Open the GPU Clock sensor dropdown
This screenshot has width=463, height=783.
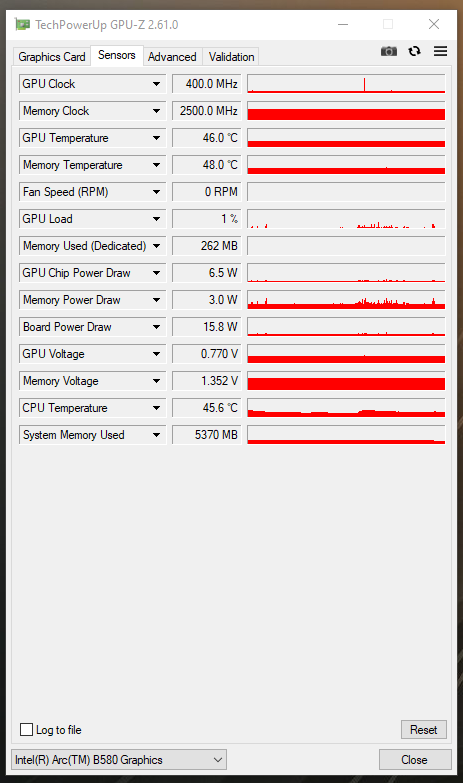pyautogui.click(x=92, y=84)
